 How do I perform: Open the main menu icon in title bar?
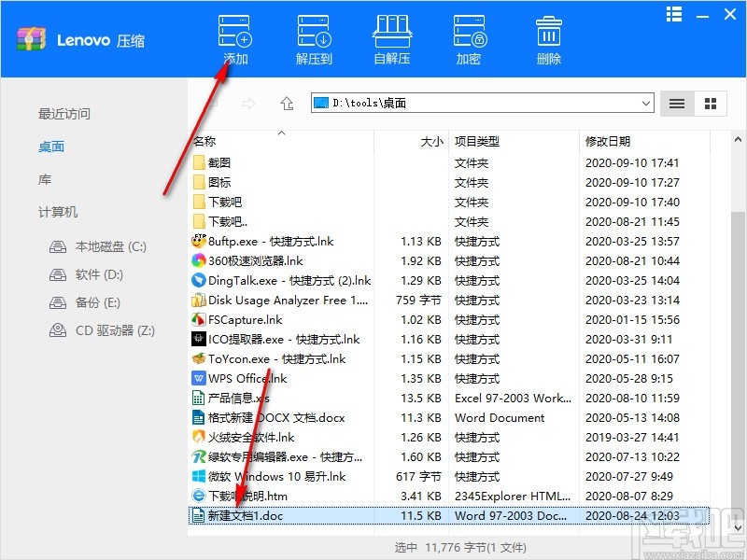(673, 14)
